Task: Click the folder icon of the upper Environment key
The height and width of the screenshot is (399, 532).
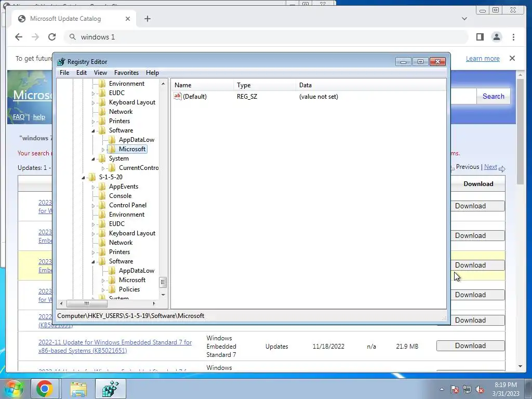Action: coord(102,84)
